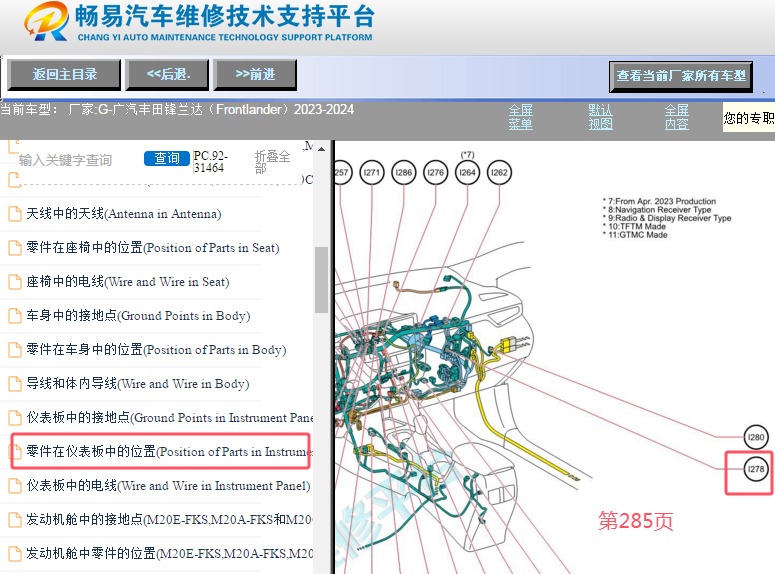Click the 返回主目录 button
775x574 pixels.
coord(64,75)
